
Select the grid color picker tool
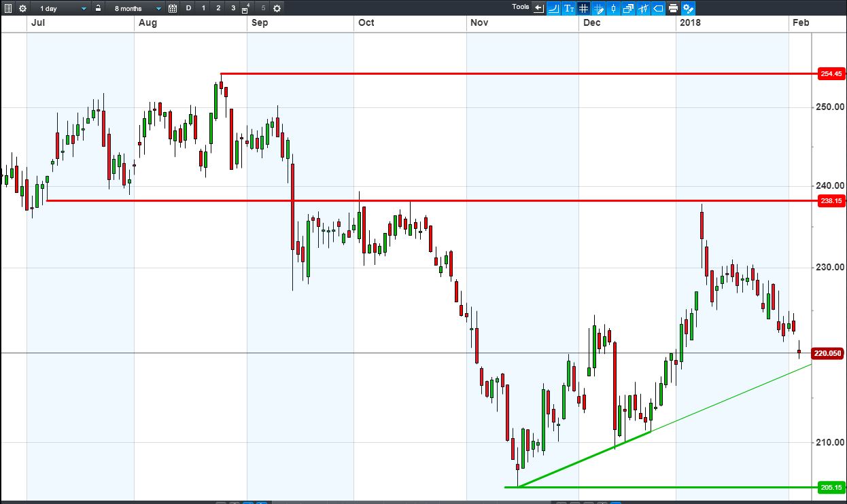click(x=599, y=8)
